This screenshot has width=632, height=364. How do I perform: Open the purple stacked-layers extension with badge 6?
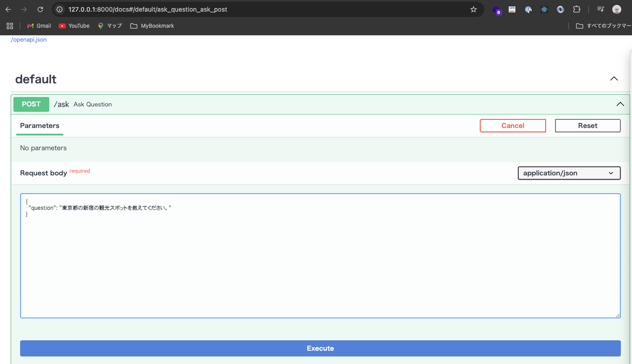(x=496, y=10)
